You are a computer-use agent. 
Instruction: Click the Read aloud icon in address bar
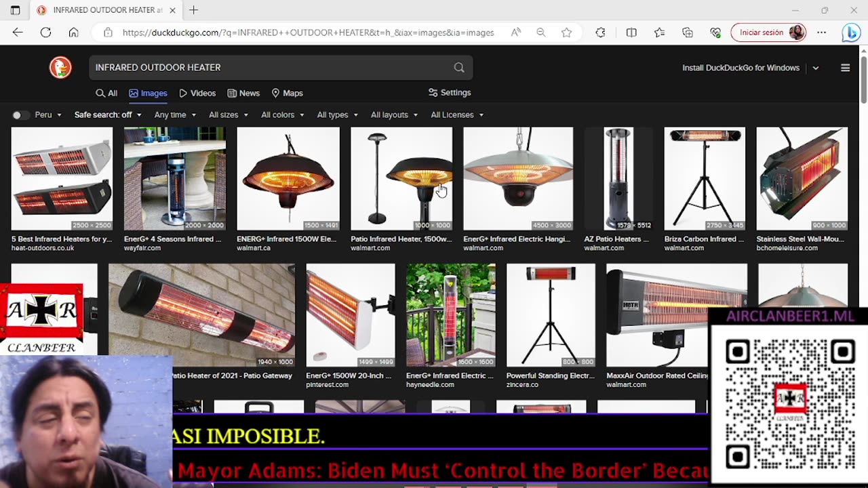516,32
